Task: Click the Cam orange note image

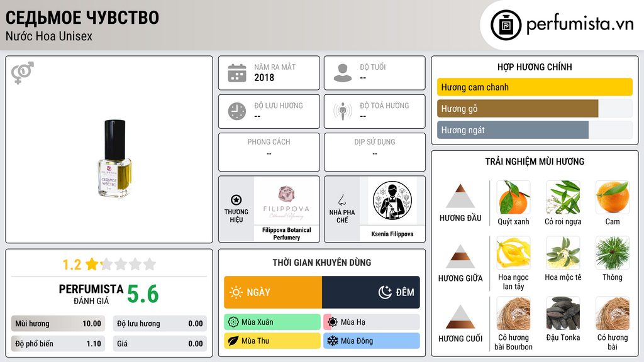Action: point(613,197)
